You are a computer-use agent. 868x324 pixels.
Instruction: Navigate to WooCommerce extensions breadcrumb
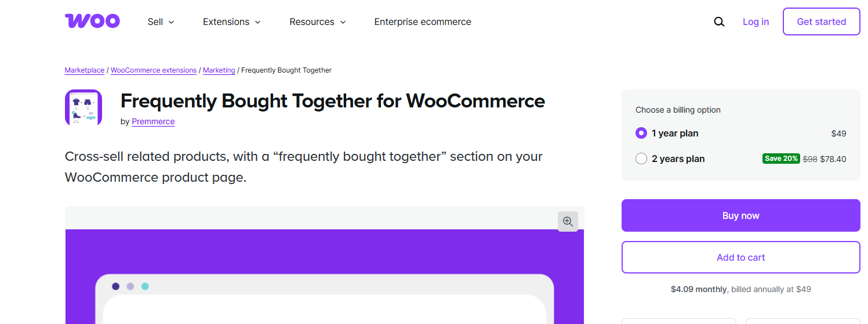point(154,70)
